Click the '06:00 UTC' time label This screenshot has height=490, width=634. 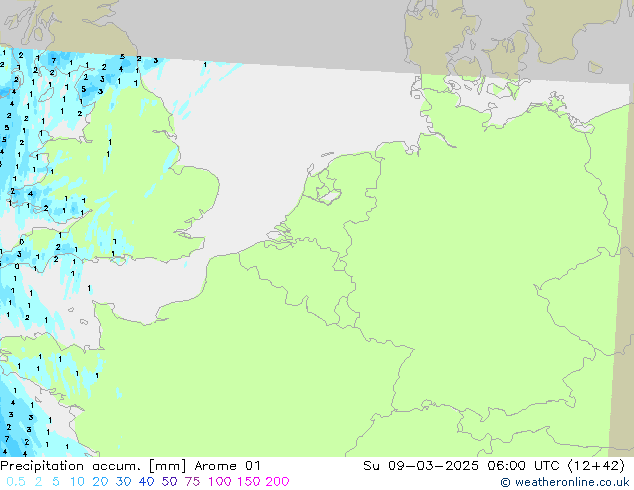523,466
